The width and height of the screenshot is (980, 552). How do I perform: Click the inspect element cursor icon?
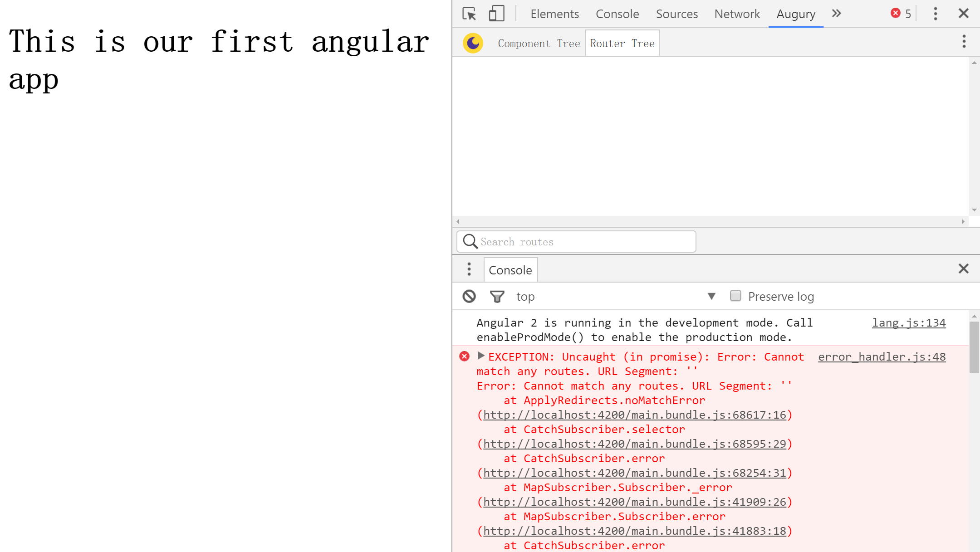coord(469,14)
